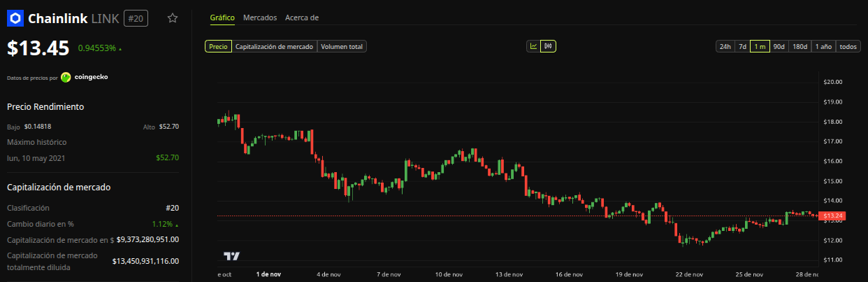Switch to candlestick chart view icon

(x=548, y=47)
